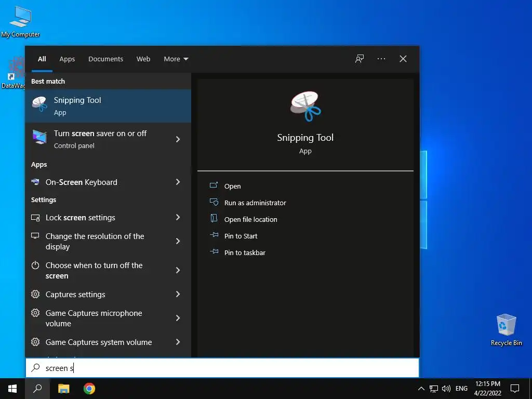532x399 pixels.
Task: Click the Open file location icon
Action: tap(214, 218)
